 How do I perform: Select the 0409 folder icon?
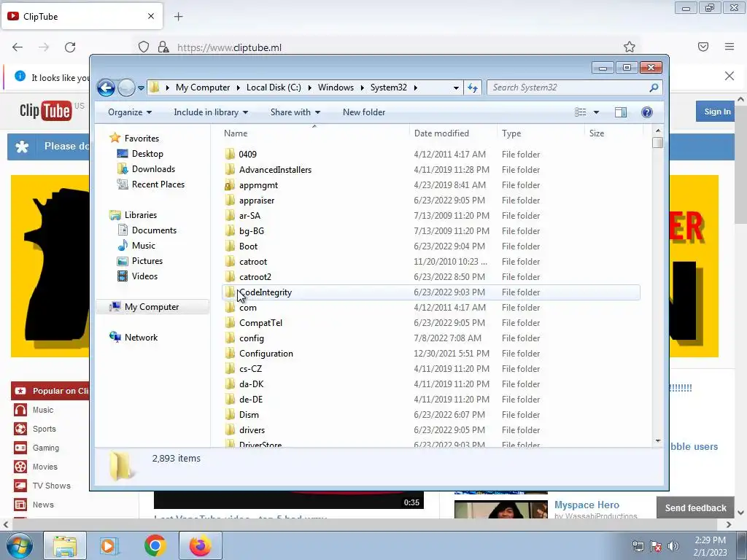(230, 154)
